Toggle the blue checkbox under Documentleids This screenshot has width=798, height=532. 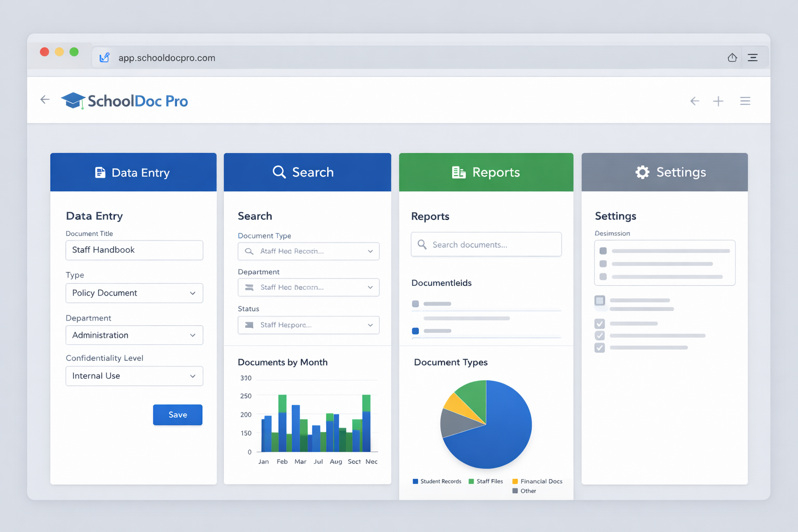(x=415, y=331)
